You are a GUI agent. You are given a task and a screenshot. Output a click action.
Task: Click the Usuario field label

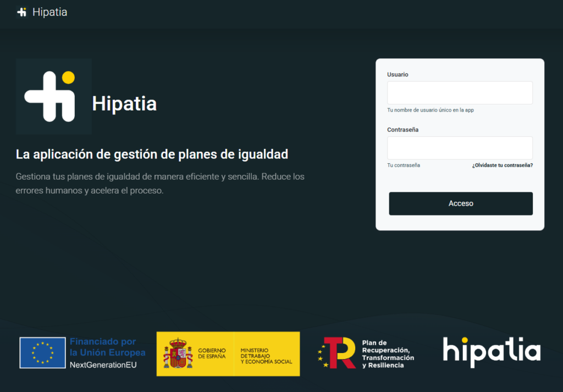pos(398,74)
